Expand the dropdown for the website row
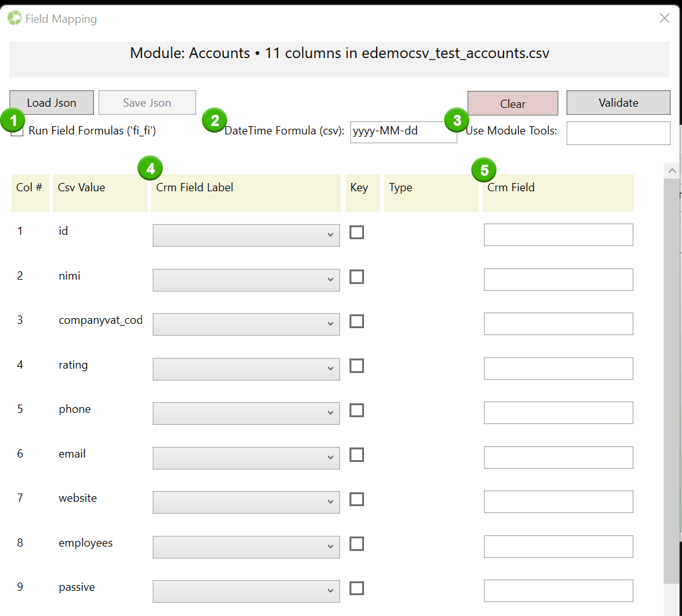The height and width of the screenshot is (616, 682). tap(246, 502)
